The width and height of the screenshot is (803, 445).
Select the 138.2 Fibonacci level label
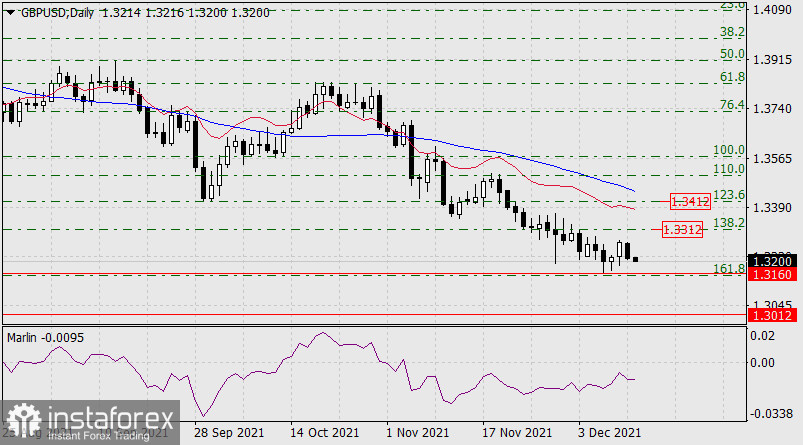click(x=731, y=222)
